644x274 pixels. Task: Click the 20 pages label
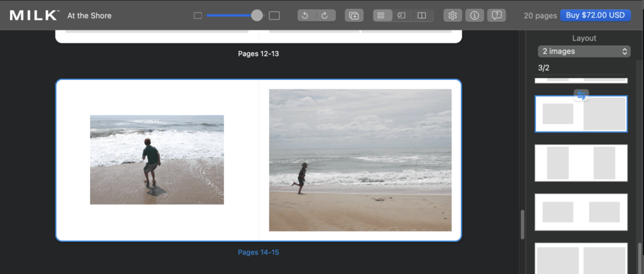pos(540,16)
